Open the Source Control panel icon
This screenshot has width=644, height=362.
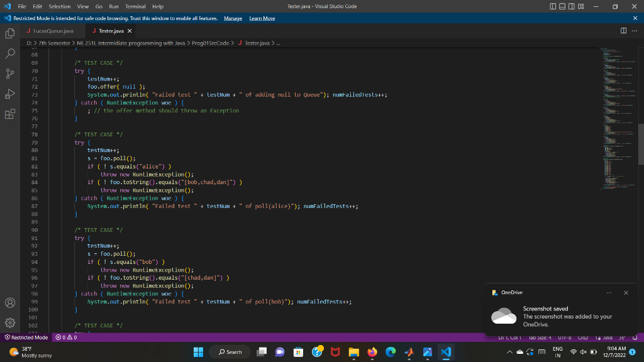[x=9, y=75]
